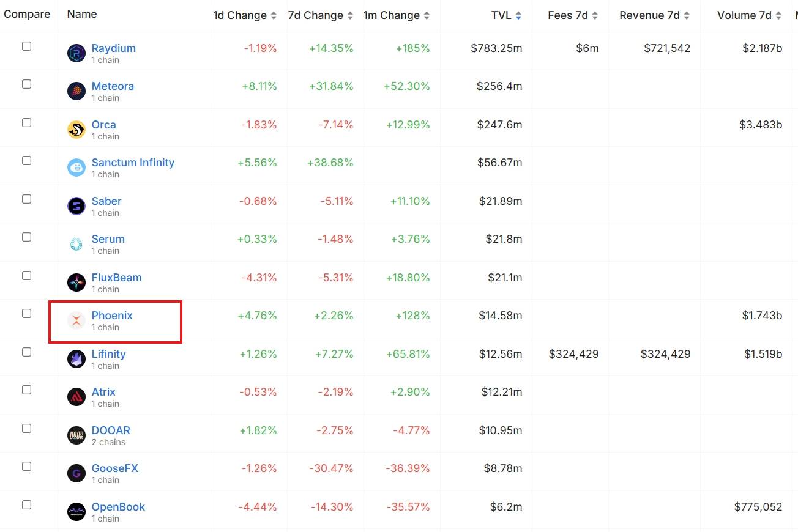Check the Raydium compare checkbox

[x=26, y=46]
